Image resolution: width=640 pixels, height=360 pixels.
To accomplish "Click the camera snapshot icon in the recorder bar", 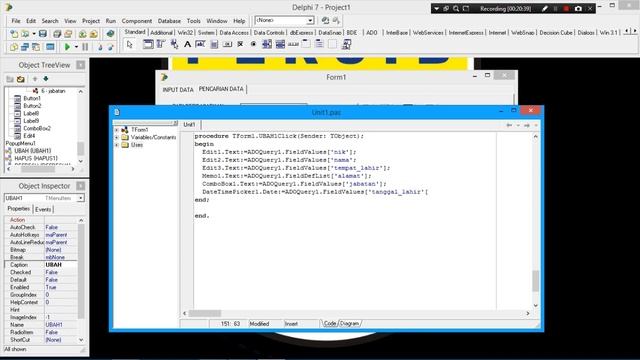I will point(578,8).
